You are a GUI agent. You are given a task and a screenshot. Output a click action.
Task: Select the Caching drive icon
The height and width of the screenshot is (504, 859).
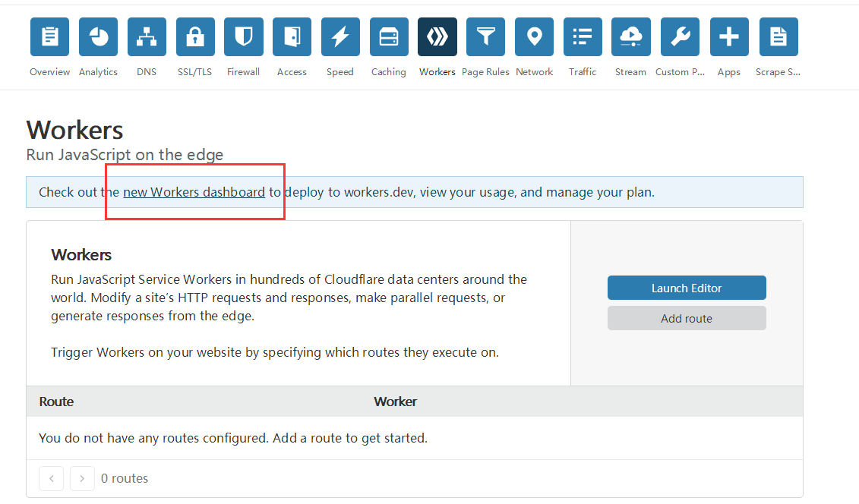tap(389, 37)
